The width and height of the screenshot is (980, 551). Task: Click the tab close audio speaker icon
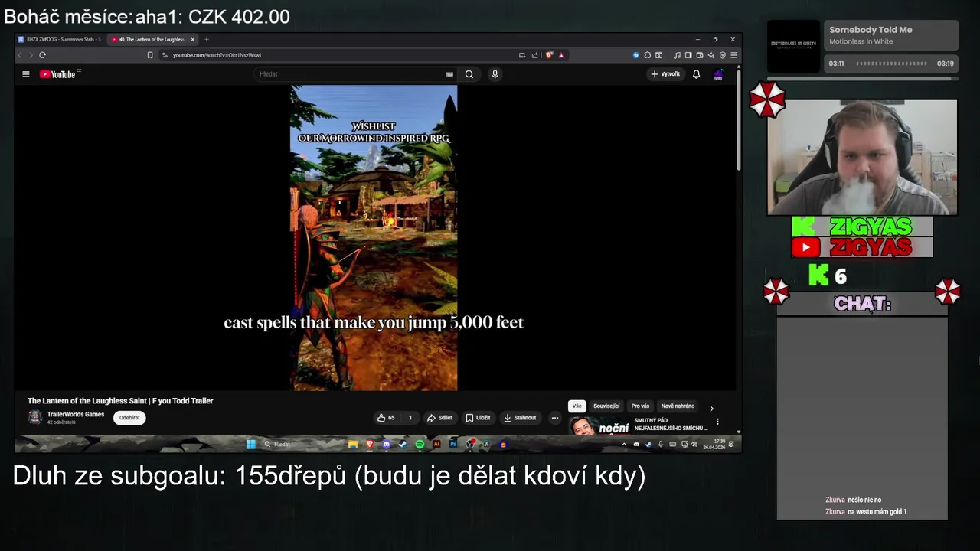[x=122, y=39]
